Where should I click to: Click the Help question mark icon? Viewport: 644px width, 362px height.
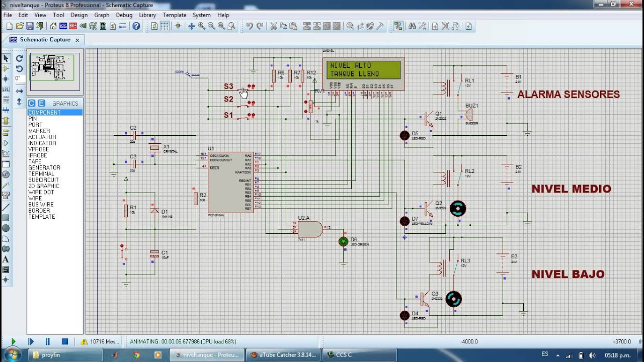coord(136,26)
